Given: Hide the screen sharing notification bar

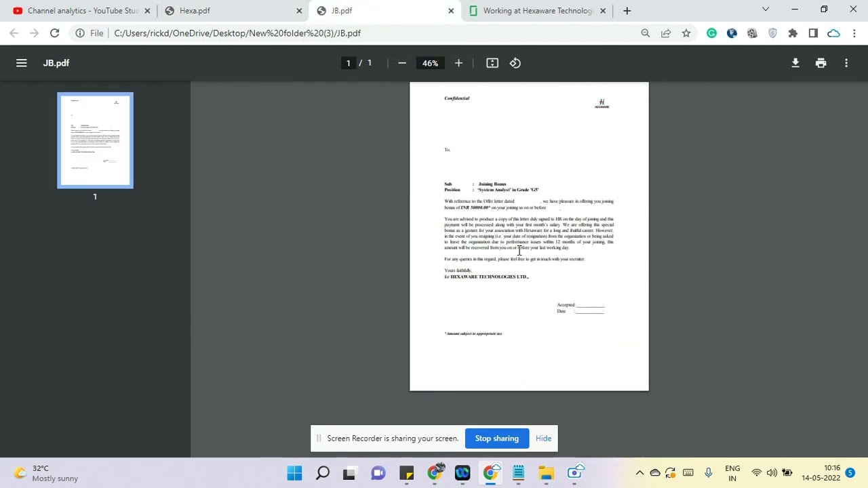Looking at the screenshot, I should 543,439.
